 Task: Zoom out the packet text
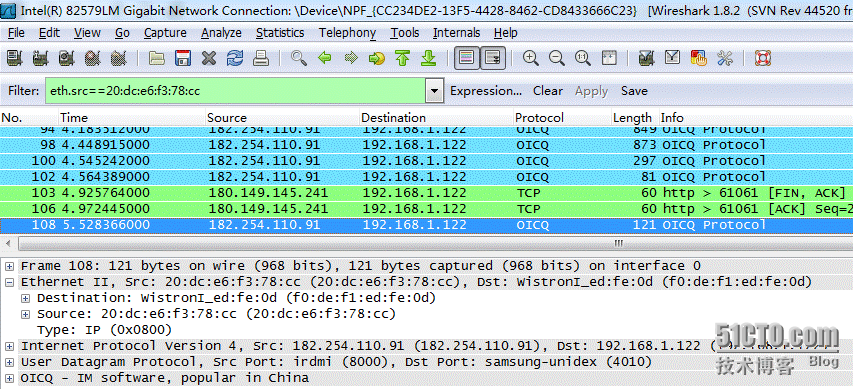(x=557, y=58)
